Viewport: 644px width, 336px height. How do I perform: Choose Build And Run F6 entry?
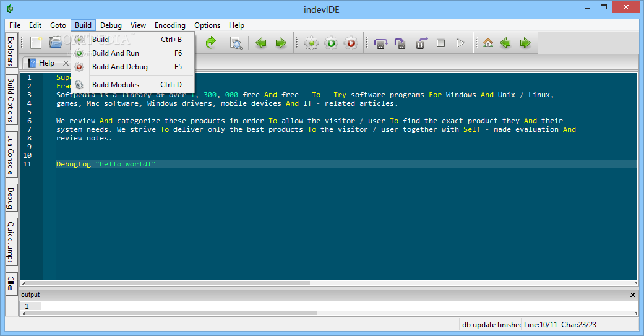tap(132, 53)
